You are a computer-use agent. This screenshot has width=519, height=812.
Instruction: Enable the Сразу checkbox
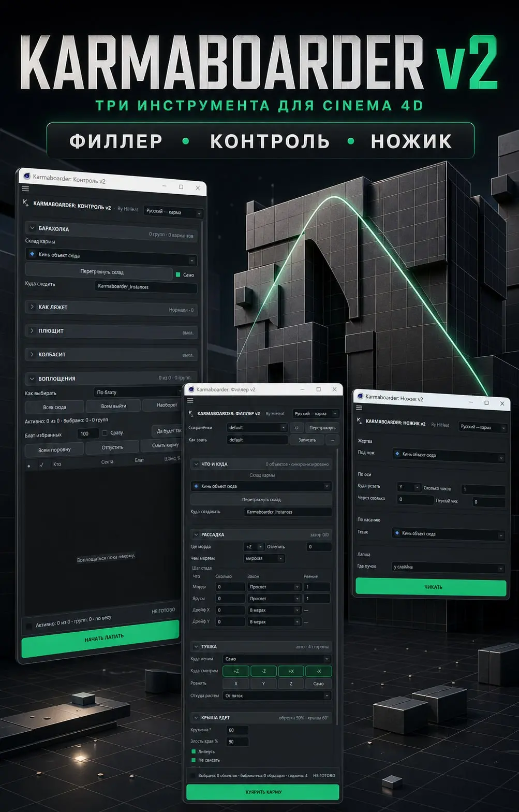click(x=105, y=433)
